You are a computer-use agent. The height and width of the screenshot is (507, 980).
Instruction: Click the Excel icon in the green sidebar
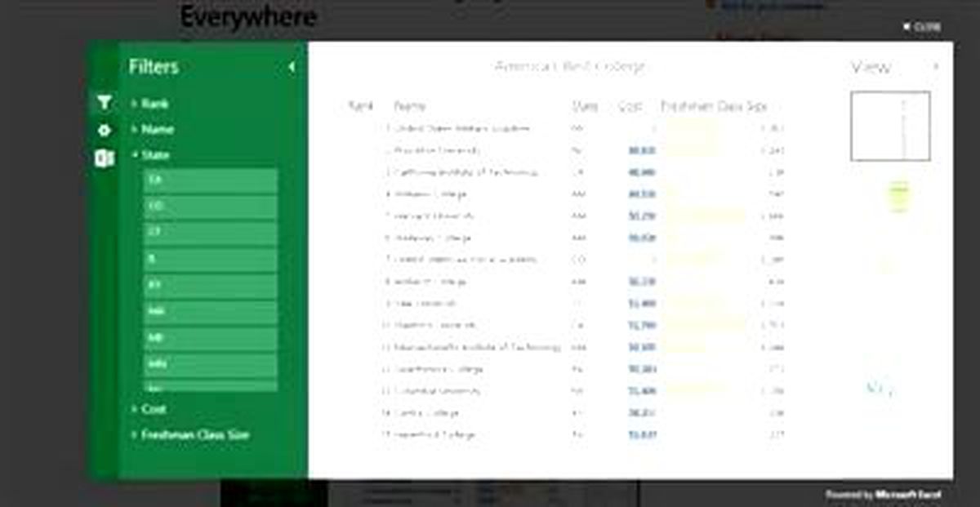(104, 158)
